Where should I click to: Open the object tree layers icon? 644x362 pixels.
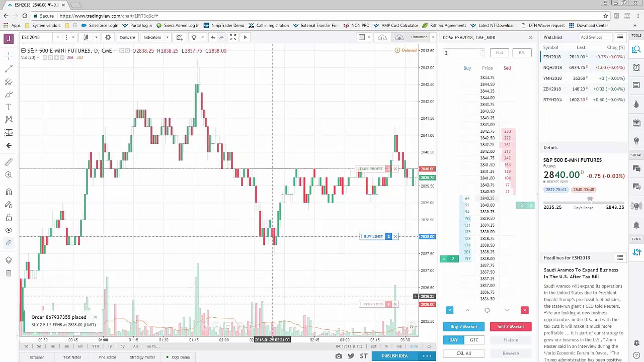pyautogui.click(x=9, y=260)
